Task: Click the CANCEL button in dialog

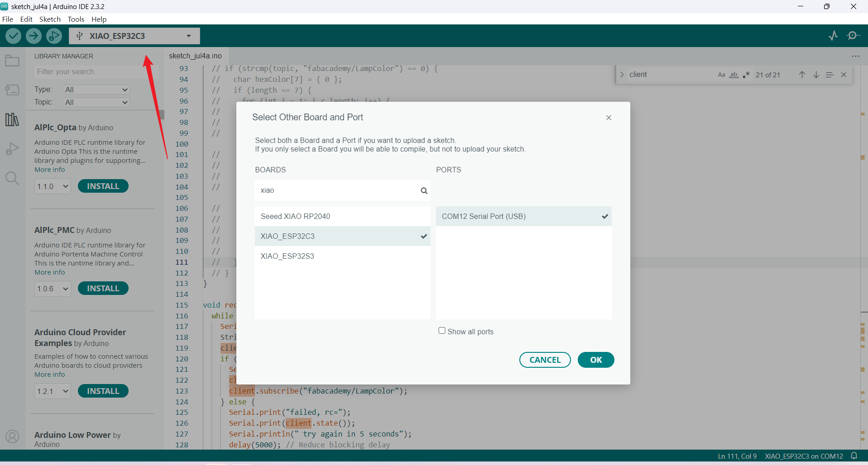Action: click(545, 360)
